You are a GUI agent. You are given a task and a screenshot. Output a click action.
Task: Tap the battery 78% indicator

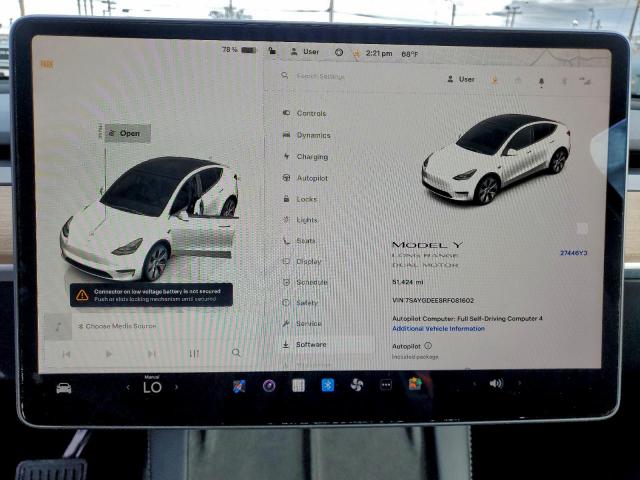click(239, 50)
